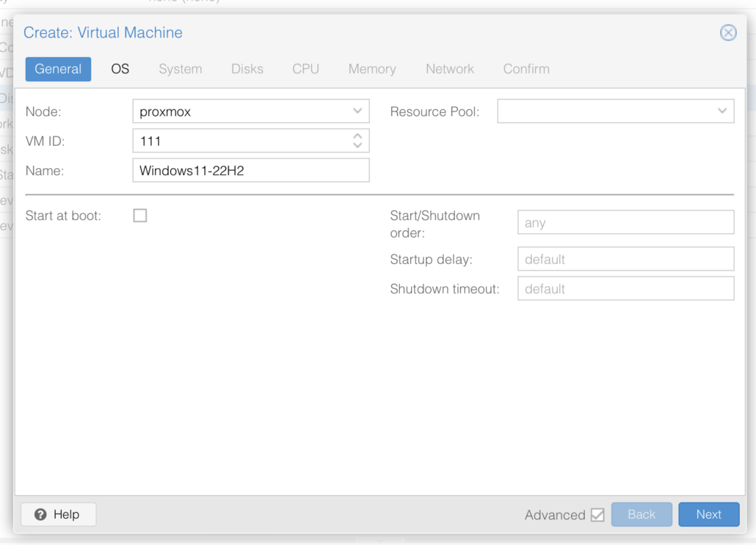This screenshot has width=756, height=545.
Task: Click the Name field containing Windows11-22H2
Action: 250,171
